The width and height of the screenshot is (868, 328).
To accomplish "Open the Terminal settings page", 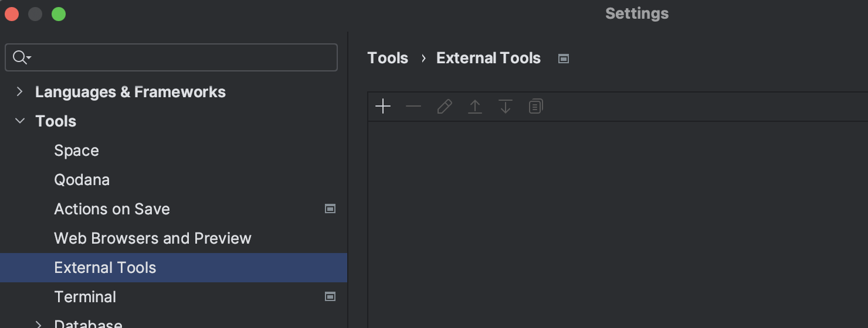I will point(85,297).
